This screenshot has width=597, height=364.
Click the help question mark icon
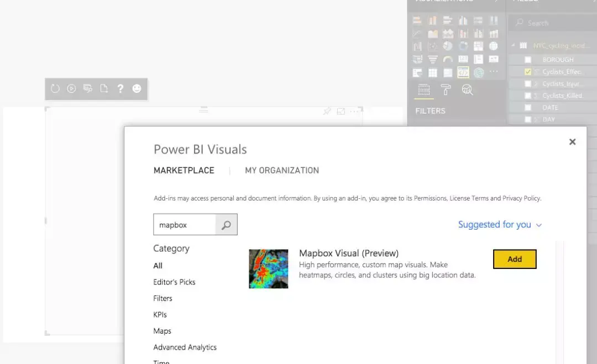tap(121, 88)
